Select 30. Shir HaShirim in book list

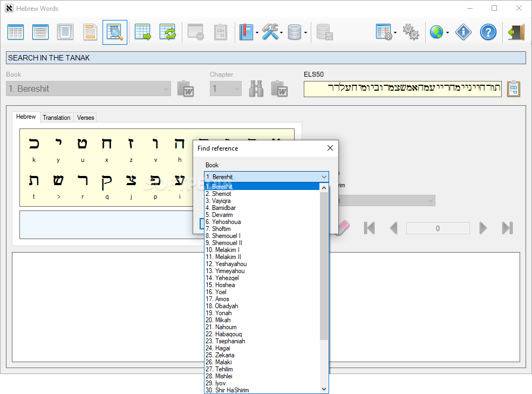[x=262, y=390]
